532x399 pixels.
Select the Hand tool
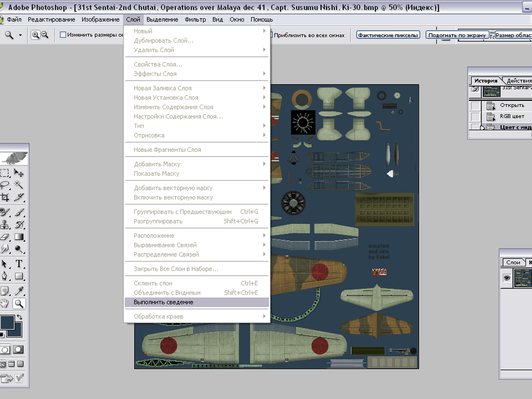click(x=5, y=303)
